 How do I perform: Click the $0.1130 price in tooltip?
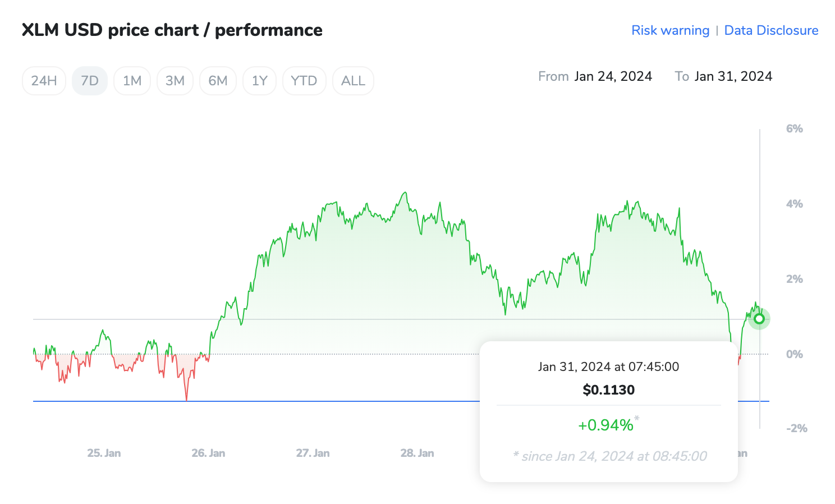[x=608, y=390]
